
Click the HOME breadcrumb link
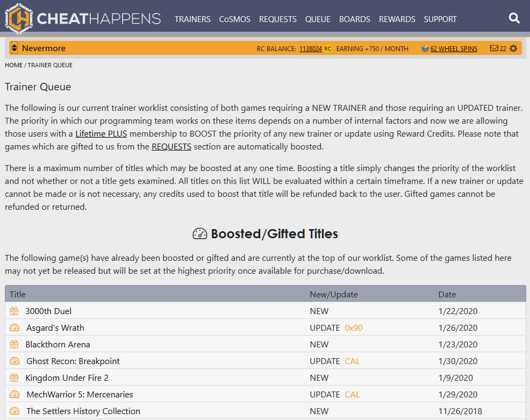coord(13,65)
